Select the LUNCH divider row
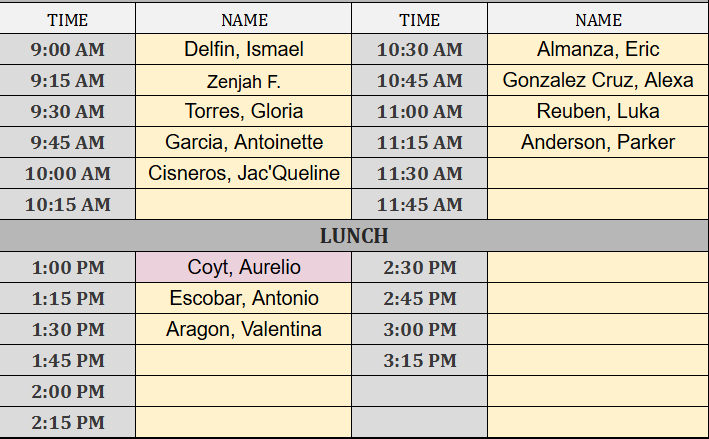This screenshot has height=439, width=709. click(354, 236)
